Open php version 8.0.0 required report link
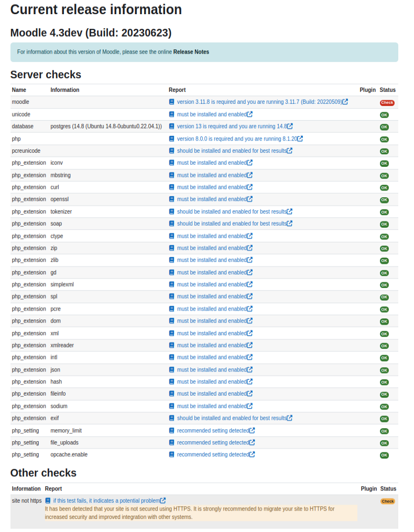 click(x=237, y=139)
